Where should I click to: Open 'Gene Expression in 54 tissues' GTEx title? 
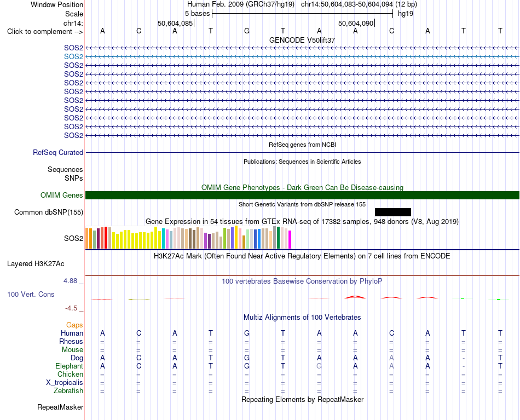pyautogui.click(x=302, y=221)
